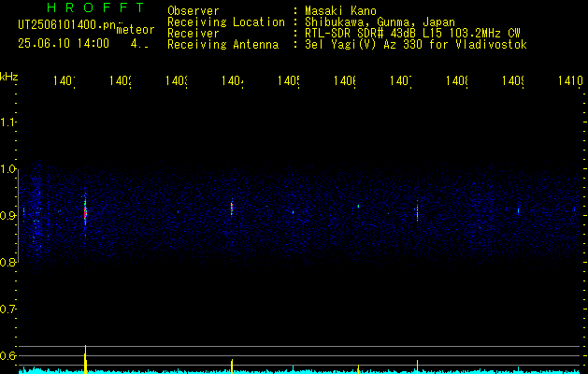The height and width of the screenshot is (374, 588).
Task: Click the HROFFT title text
Action: point(96,7)
